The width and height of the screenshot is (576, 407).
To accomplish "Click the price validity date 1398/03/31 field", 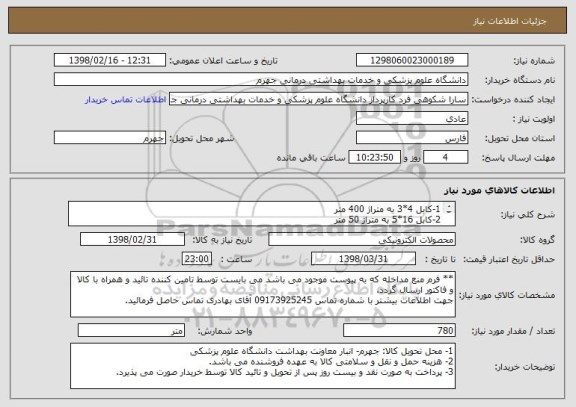I will pyautogui.click(x=363, y=259).
